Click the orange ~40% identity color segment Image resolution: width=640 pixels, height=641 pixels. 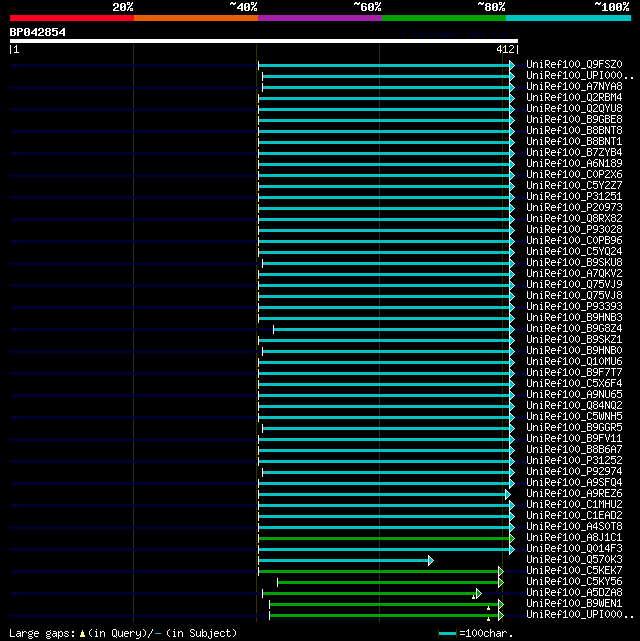(x=196, y=18)
